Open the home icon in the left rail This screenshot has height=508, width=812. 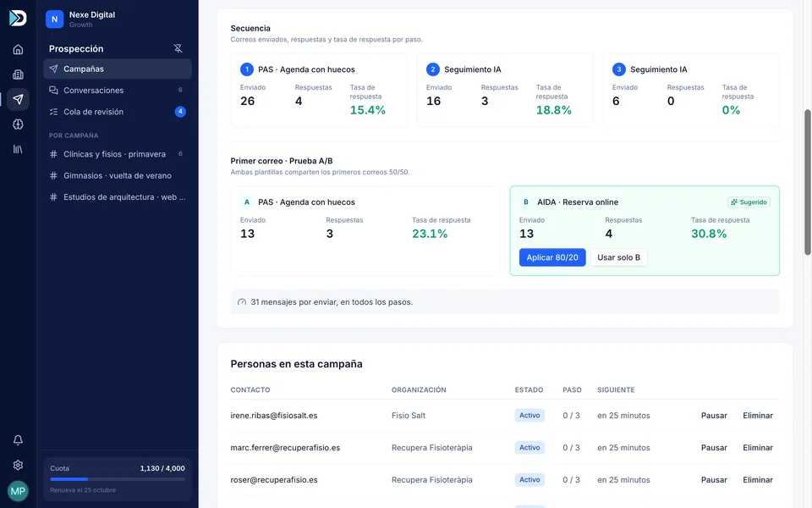(18, 49)
